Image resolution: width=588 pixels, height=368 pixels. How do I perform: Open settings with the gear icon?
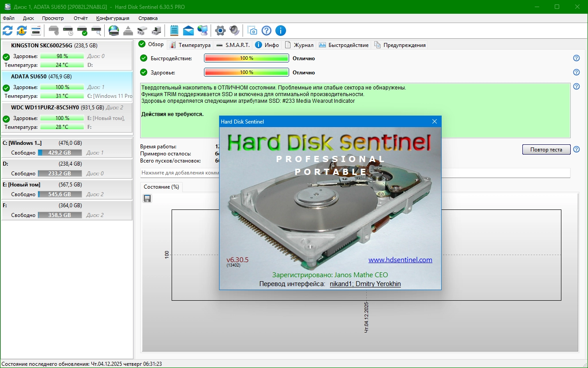(220, 31)
